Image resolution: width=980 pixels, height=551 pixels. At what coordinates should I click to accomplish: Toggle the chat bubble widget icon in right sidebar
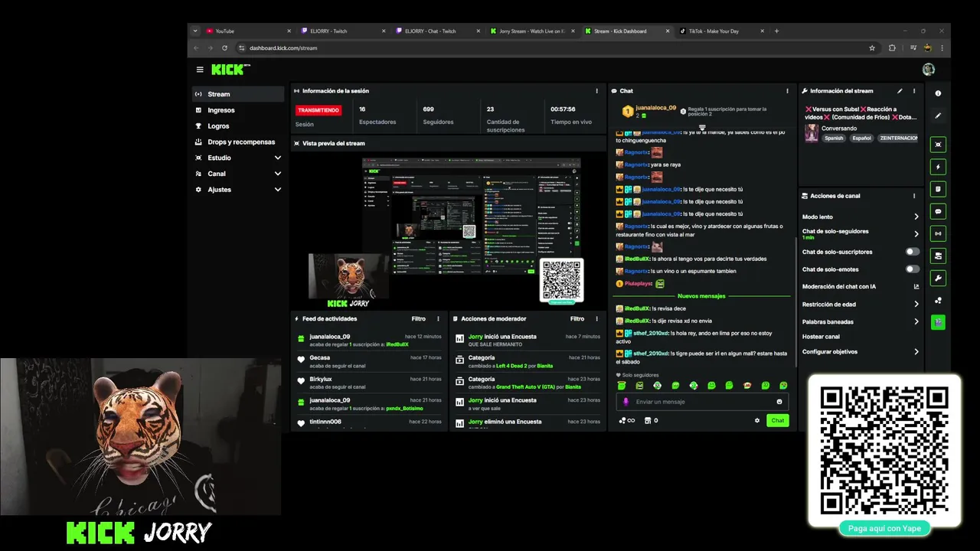[938, 211]
